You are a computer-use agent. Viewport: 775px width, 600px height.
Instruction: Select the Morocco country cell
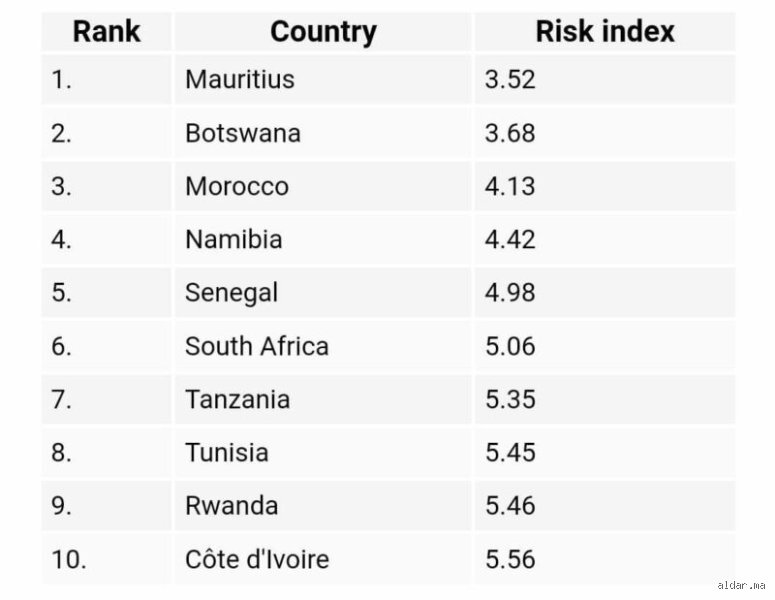(x=323, y=186)
